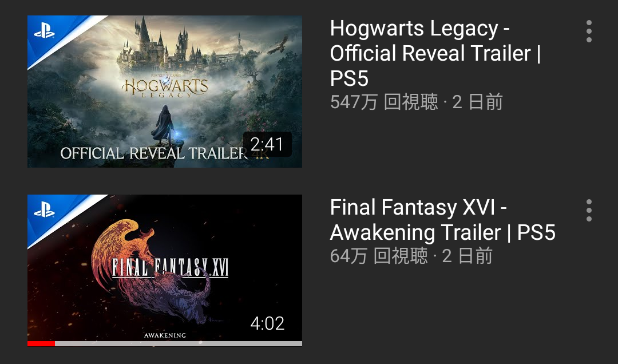Play the Hogwarts castle thumbnail video
The width and height of the screenshot is (618, 364).
tap(165, 92)
